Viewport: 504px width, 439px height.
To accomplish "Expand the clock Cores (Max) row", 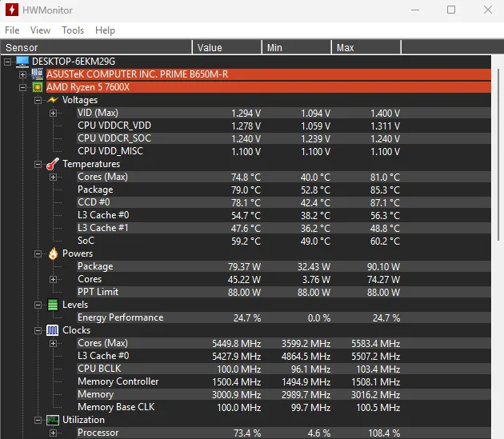I will [53, 344].
